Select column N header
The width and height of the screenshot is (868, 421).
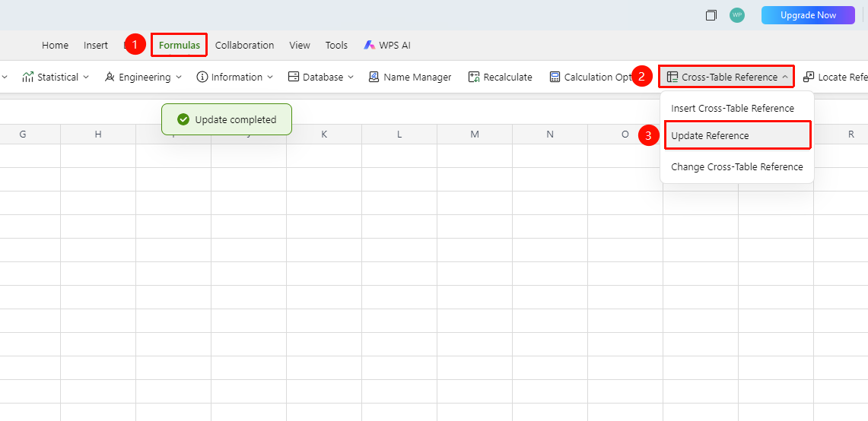click(550, 135)
